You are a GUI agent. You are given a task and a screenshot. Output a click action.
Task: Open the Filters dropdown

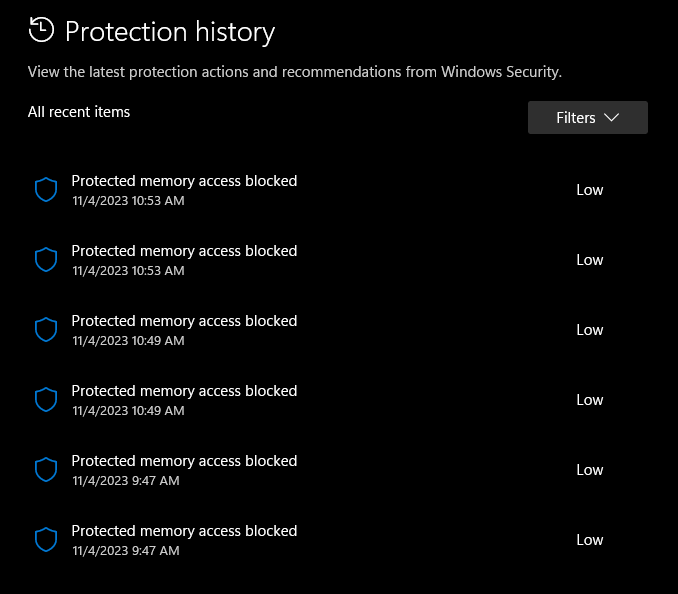[x=587, y=118]
